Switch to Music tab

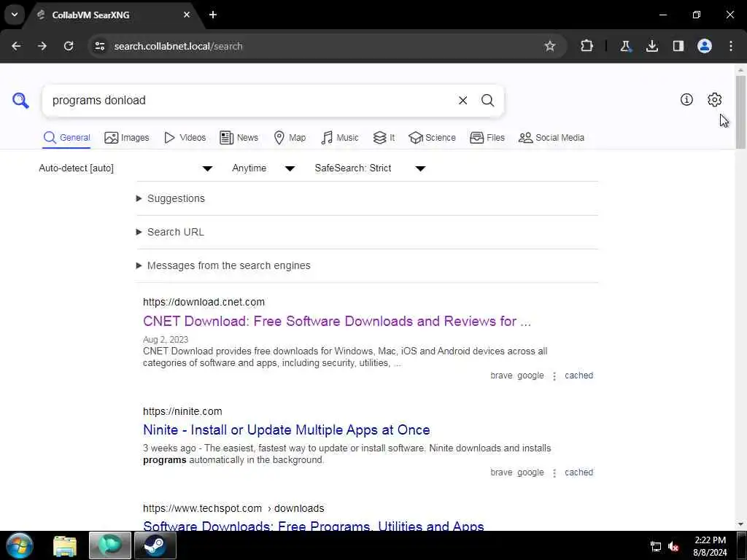coord(340,138)
